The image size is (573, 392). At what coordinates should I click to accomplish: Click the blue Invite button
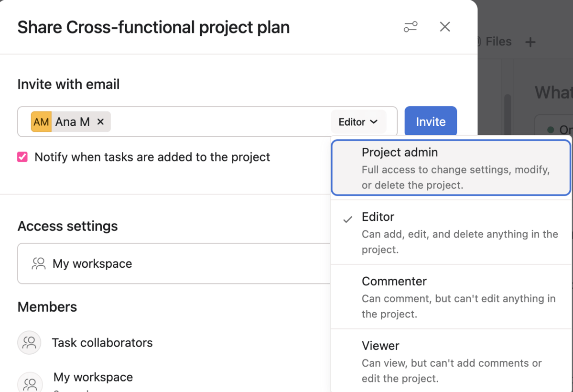point(430,121)
